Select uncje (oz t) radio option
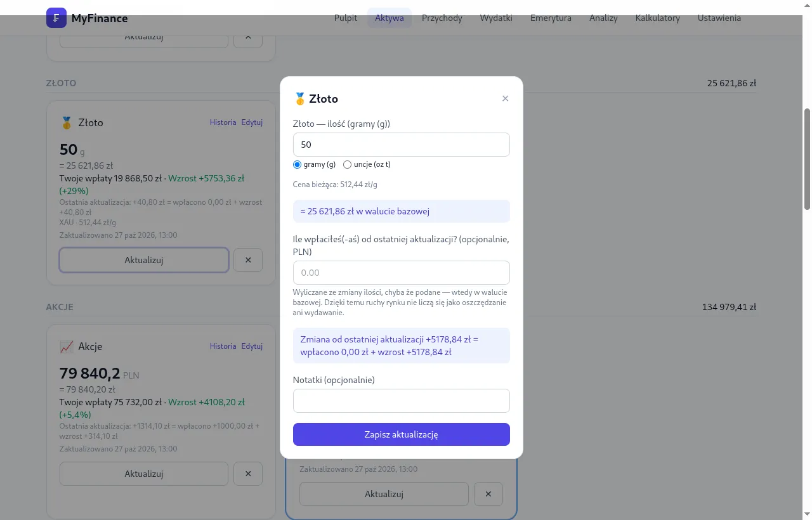The width and height of the screenshot is (812, 520). [x=347, y=165]
